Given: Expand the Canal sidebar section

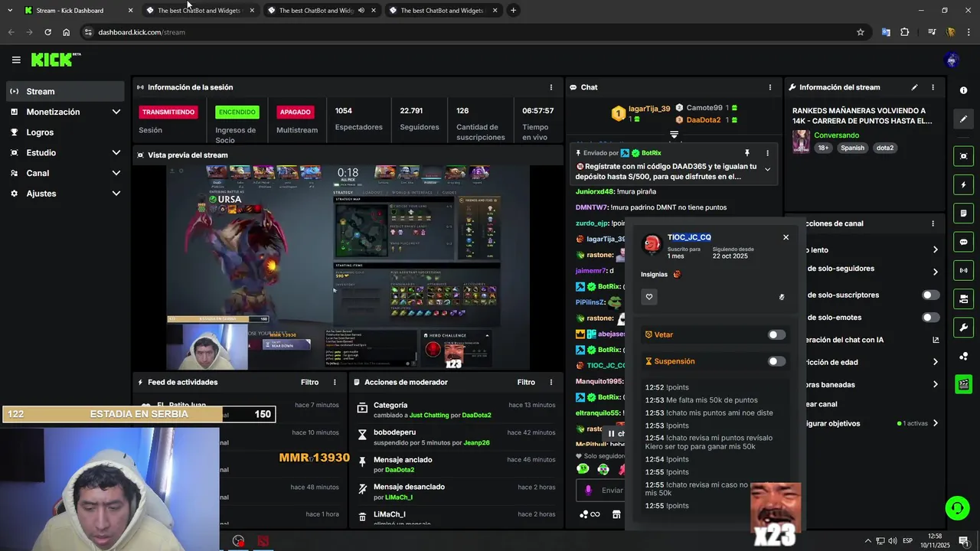Looking at the screenshot, I should point(116,173).
